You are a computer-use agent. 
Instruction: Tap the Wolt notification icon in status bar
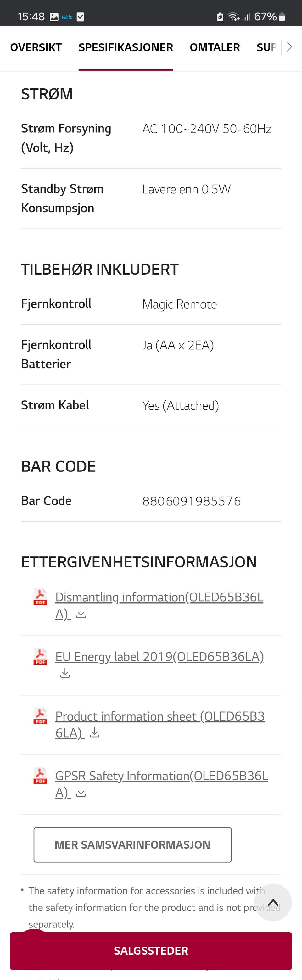[67, 17]
